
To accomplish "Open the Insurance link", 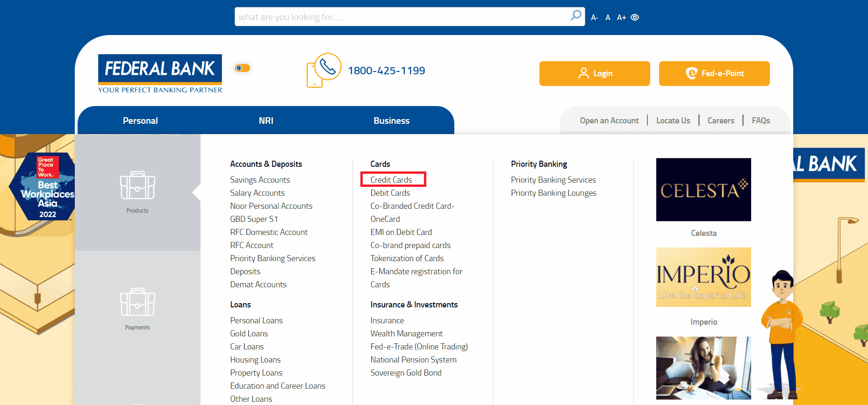I will point(387,320).
